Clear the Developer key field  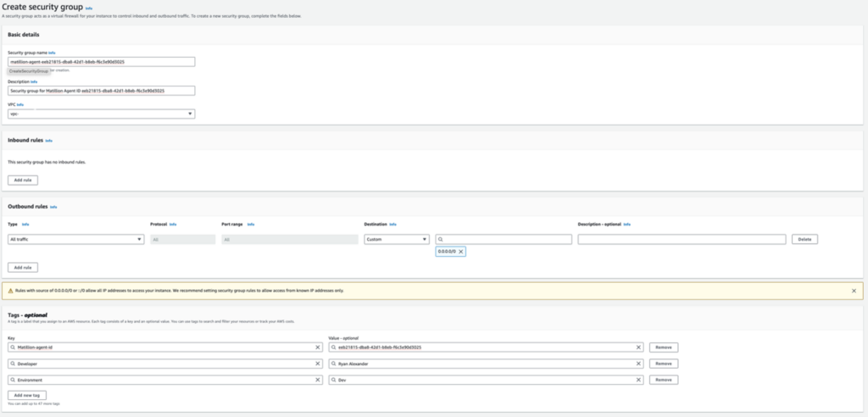pos(318,364)
